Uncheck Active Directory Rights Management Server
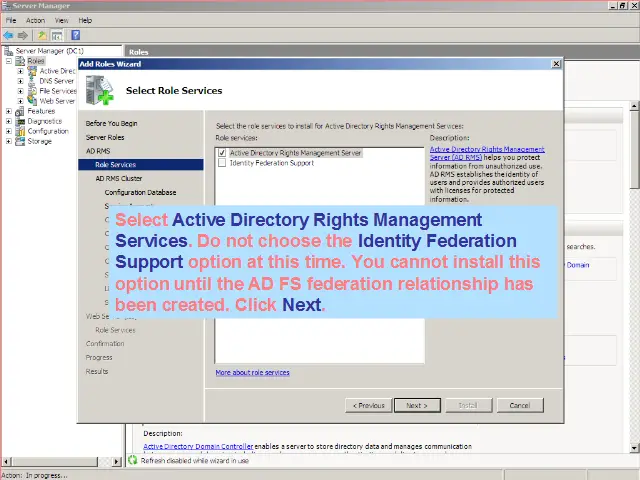This screenshot has height=480, width=640. click(222, 153)
